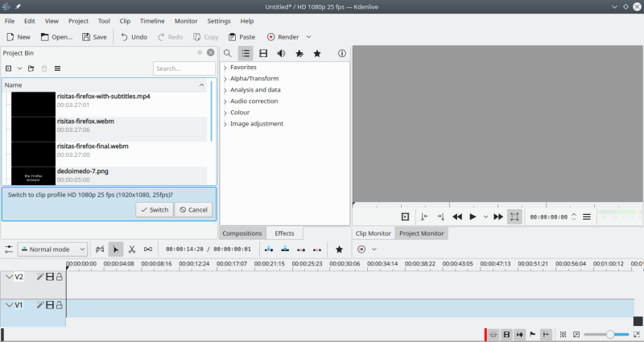Click the Selection arrow tool
Image resolution: width=644 pixels, height=342 pixels.
(116, 249)
